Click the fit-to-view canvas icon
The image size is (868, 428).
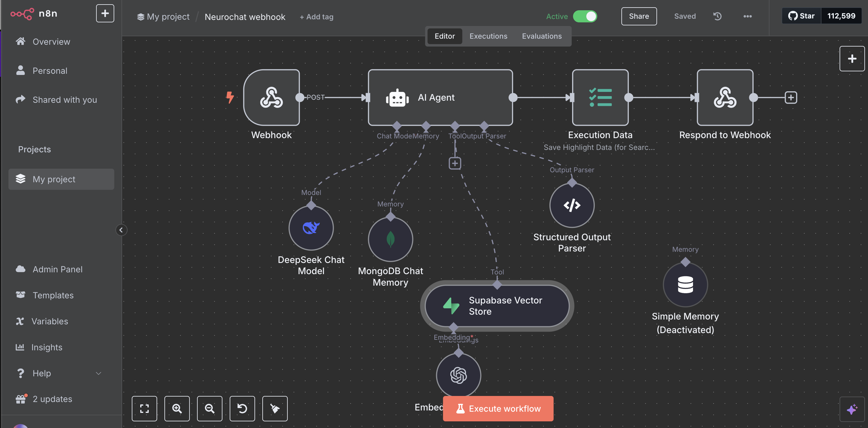144,408
